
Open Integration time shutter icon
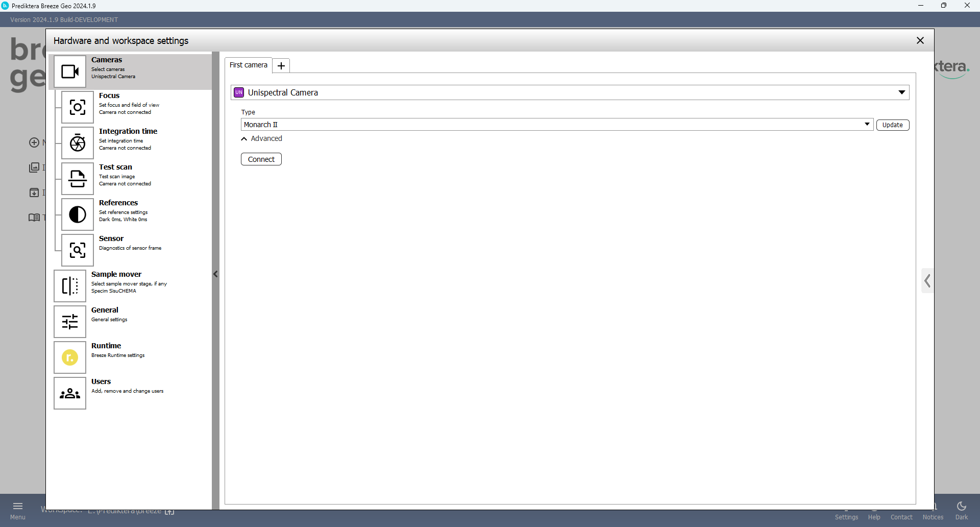78,143
